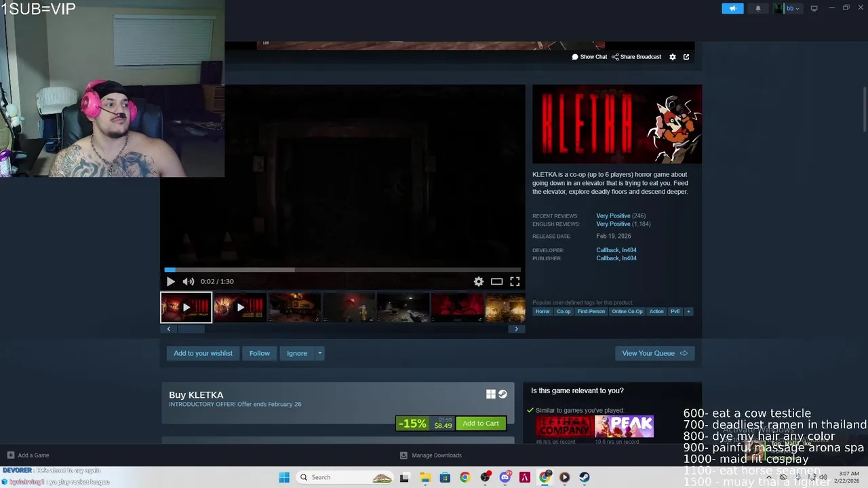Play the KLETKA trailer video
868x488 pixels.
coord(170,281)
